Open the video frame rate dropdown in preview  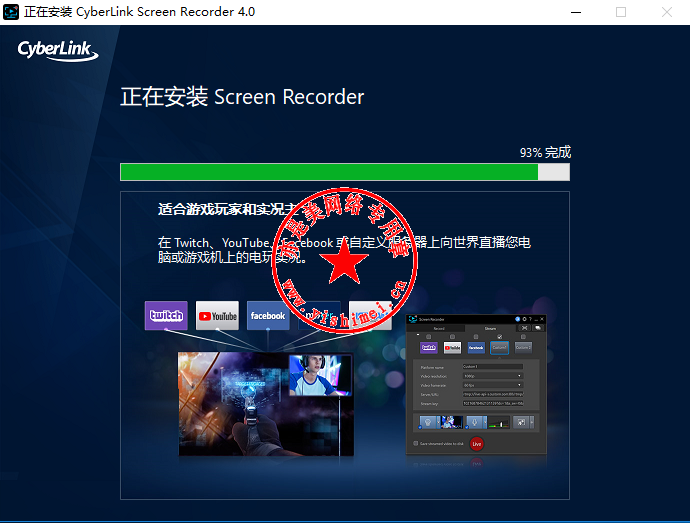point(493,385)
